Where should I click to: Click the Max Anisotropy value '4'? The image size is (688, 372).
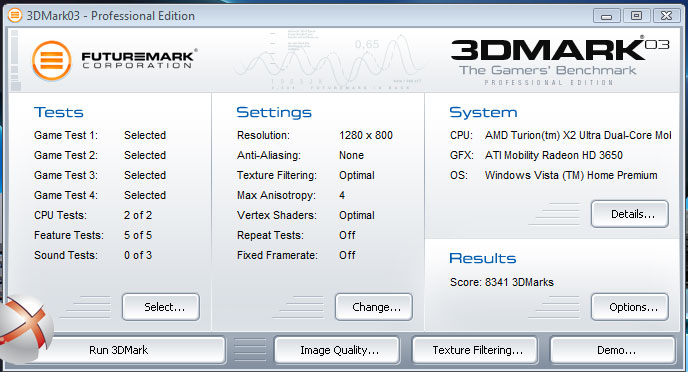click(x=342, y=195)
